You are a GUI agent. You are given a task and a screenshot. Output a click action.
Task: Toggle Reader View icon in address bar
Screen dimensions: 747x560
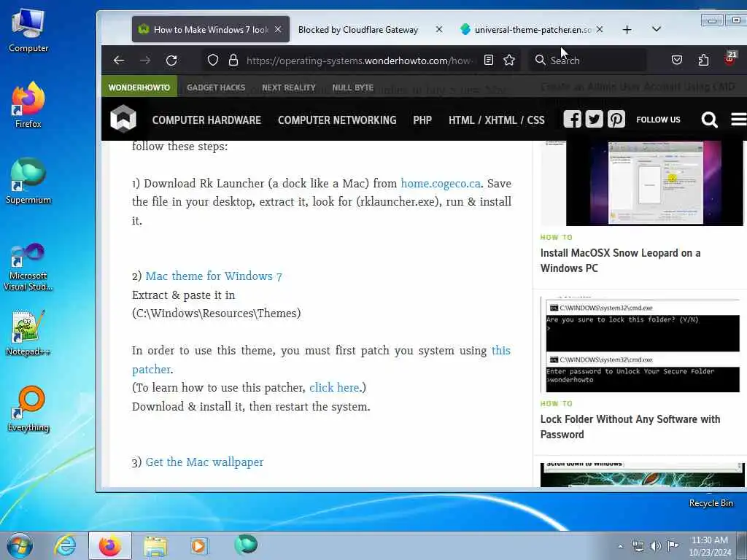click(x=488, y=60)
